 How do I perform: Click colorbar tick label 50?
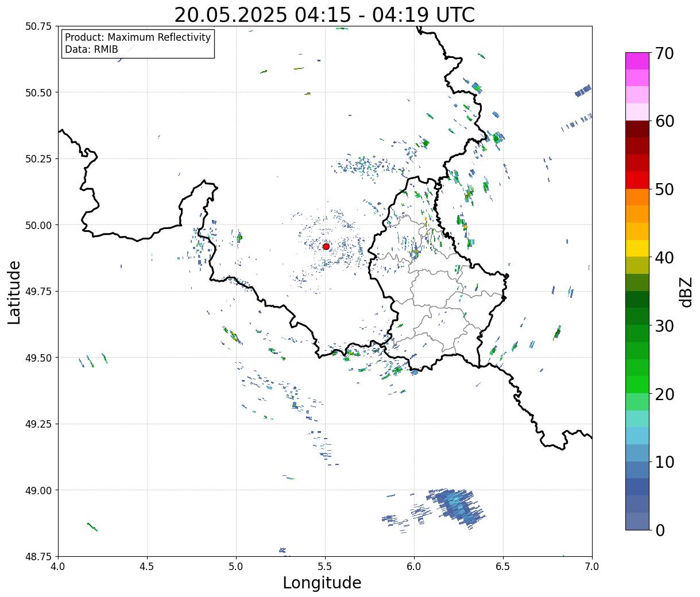click(x=664, y=189)
